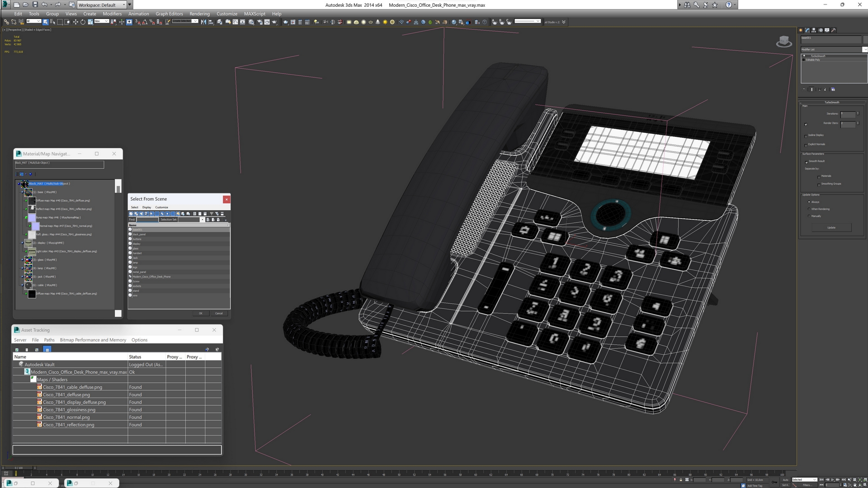This screenshot has width=868, height=488.
Task: Open Bitmap Performance and Memory menu
Action: (x=93, y=340)
